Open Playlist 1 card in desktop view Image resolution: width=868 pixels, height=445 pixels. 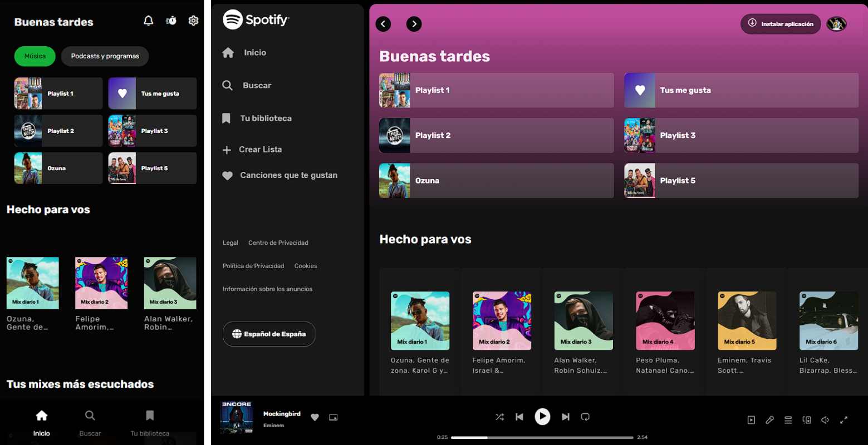(x=497, y=90)
